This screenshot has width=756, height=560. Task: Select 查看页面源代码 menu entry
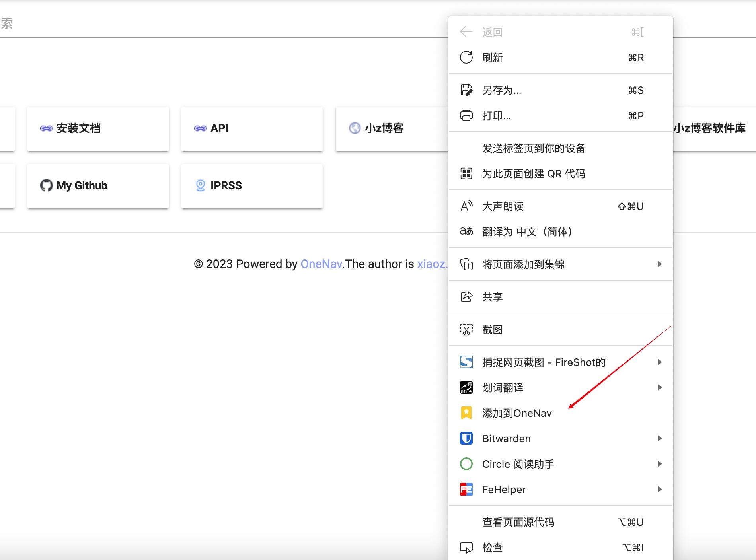[x=561, y=522]
